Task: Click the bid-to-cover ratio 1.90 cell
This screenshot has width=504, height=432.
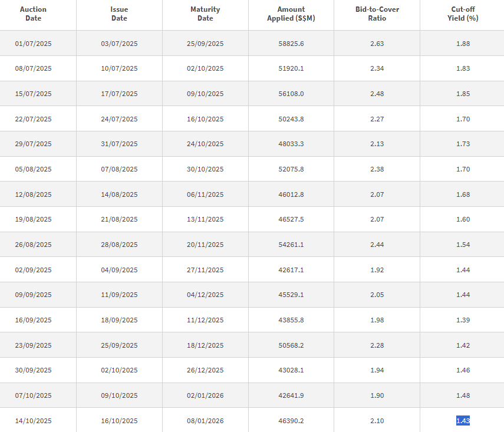Action: tap(377, 395)
